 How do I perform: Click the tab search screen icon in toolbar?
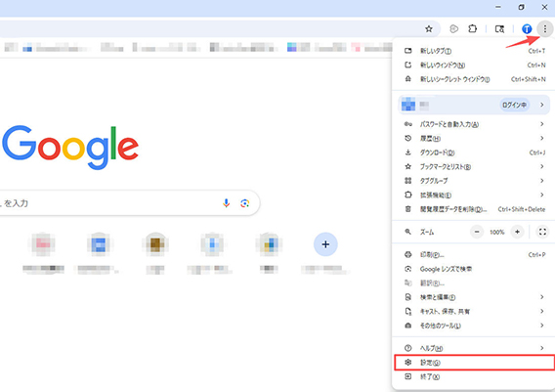[499, 28]
